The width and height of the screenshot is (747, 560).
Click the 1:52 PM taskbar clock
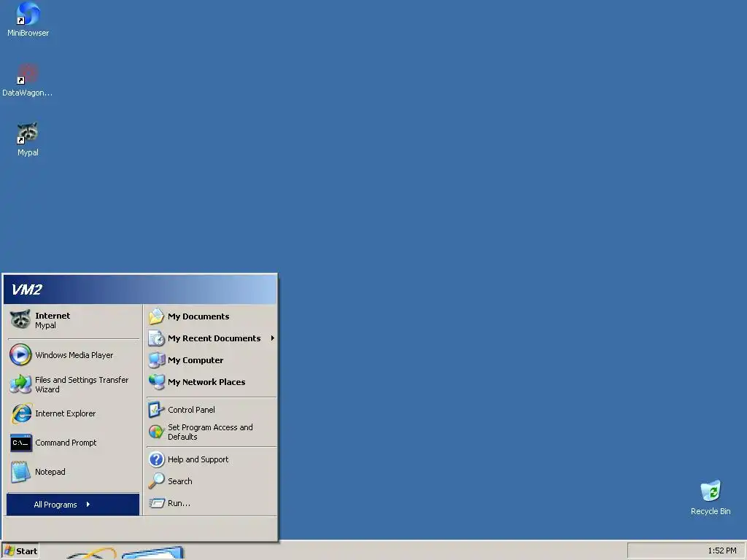[x=721, y=551]
